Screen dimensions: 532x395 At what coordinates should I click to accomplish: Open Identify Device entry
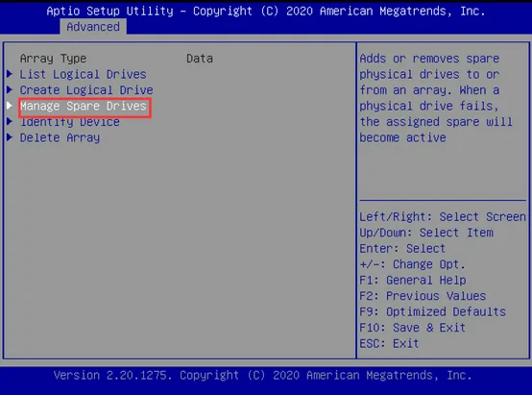pos(70,122)
